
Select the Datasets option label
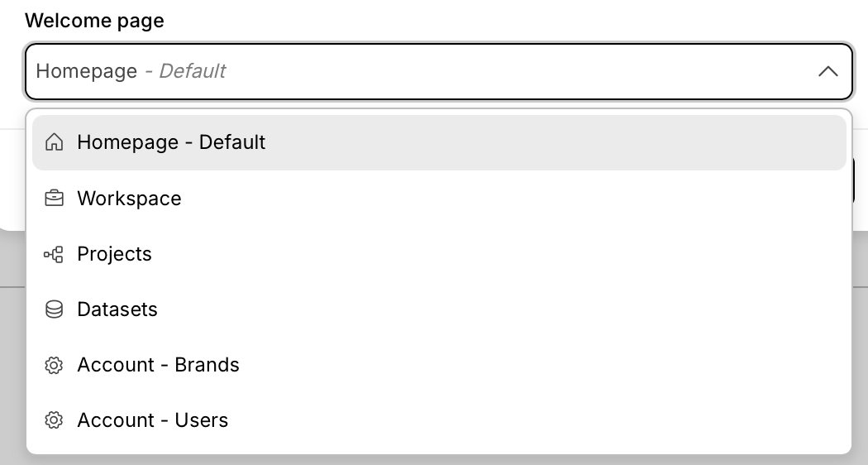(117, 309)
